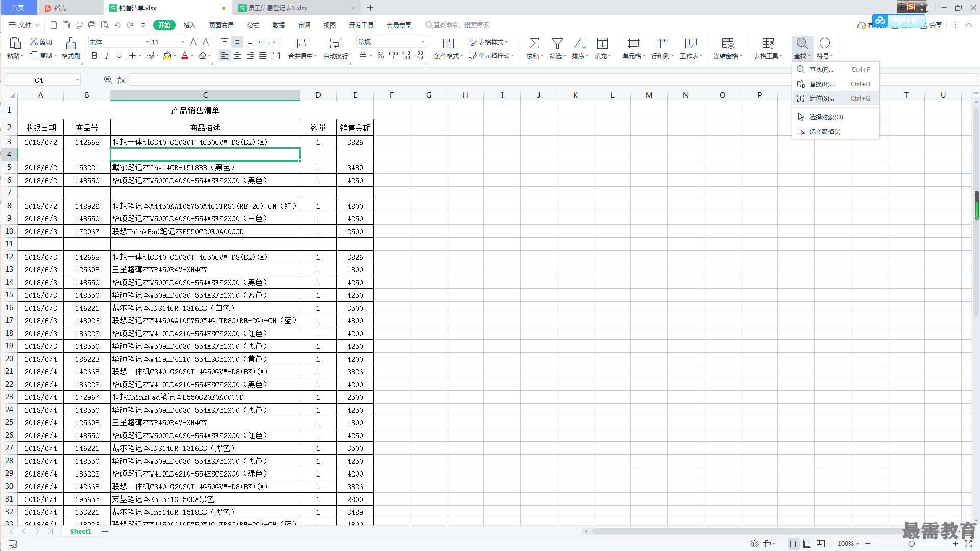
Task: Toggle middle vertical alignment
Action: point(237,42)
